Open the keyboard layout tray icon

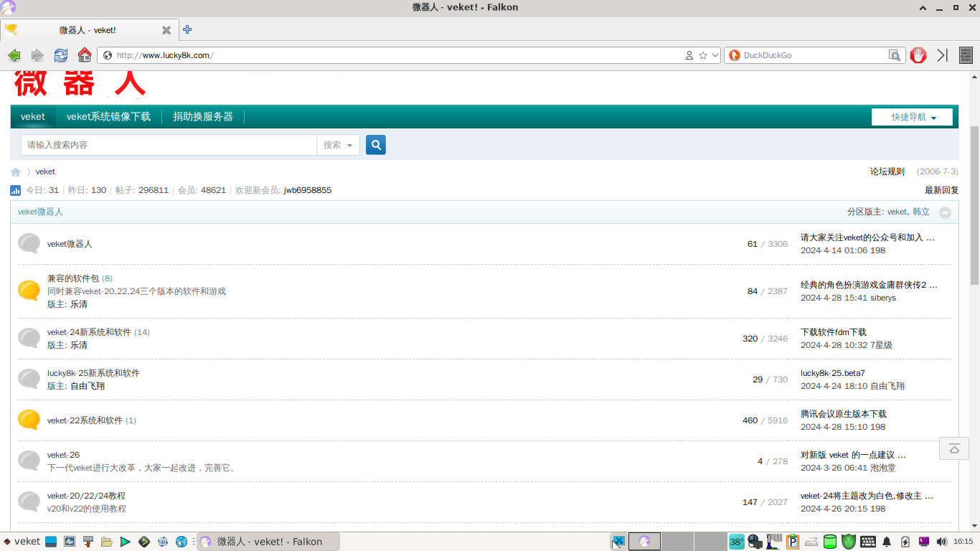click(867, 542)
